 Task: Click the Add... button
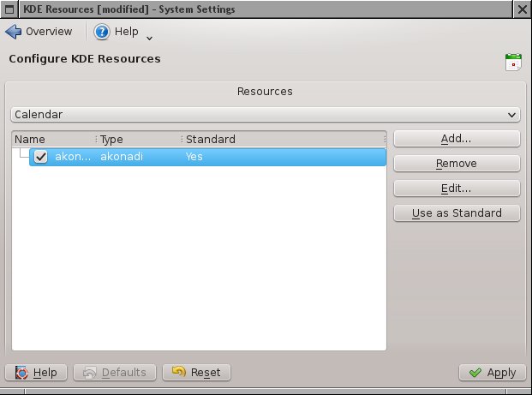(x=457, y=139)
